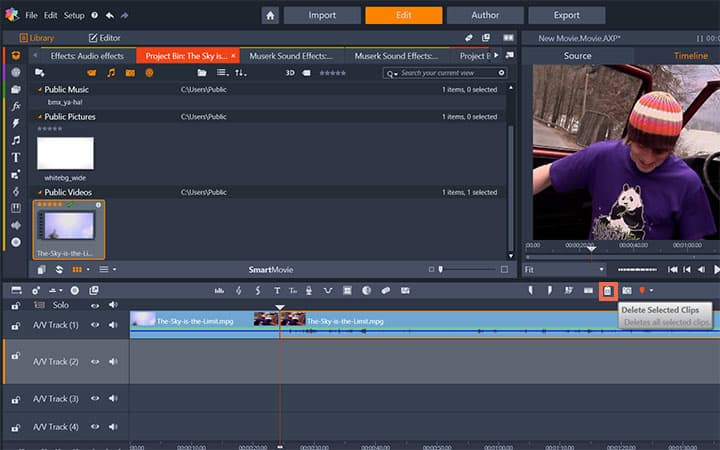Open the Transitions lightning sidebar icon
The image size is (720, 450).
16,123
